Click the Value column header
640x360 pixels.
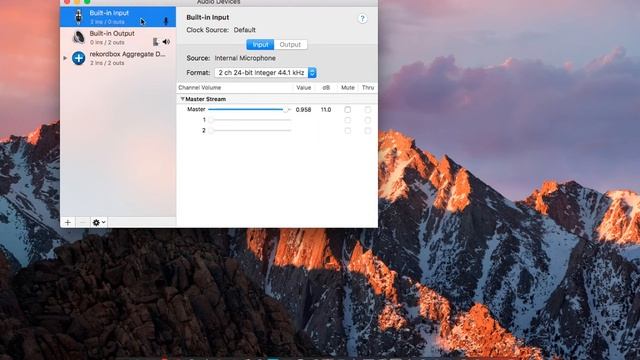(x=304, y=87)
